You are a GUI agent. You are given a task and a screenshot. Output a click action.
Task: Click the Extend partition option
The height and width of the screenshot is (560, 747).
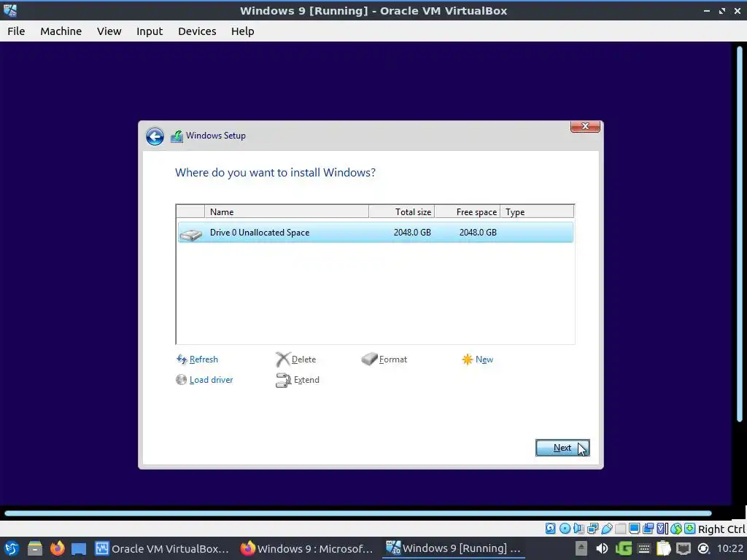click(x=298, y=380)
